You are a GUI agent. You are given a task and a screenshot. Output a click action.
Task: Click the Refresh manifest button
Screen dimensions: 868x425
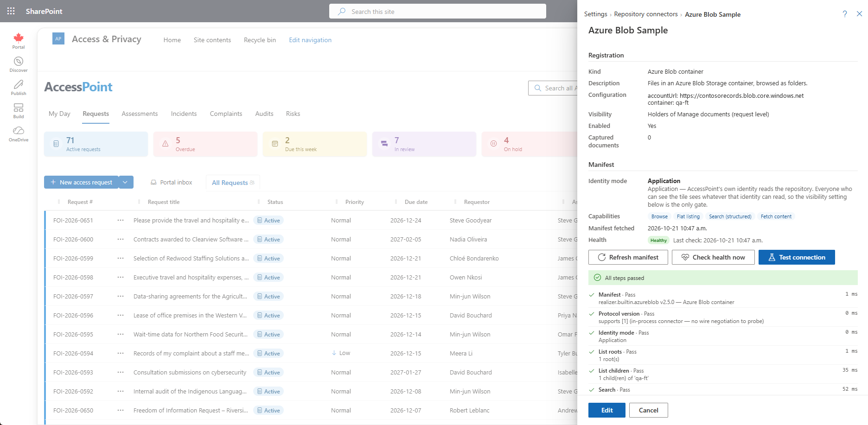628,257
